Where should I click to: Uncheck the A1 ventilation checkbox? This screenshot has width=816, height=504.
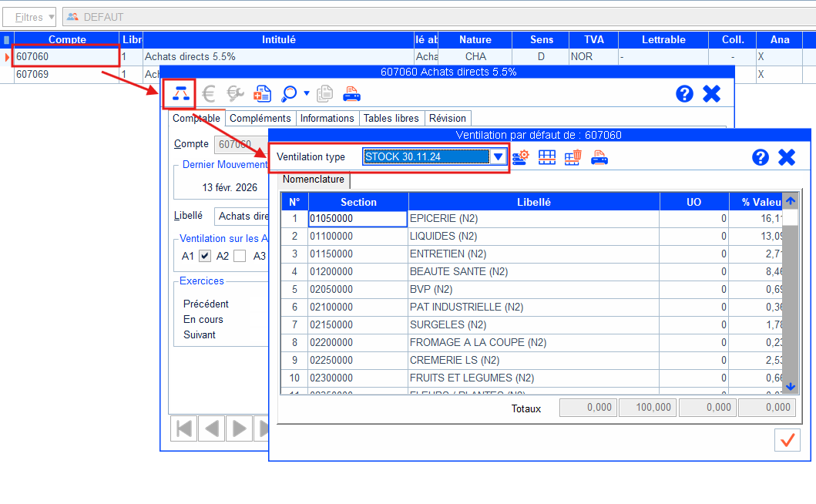[x=205, y=256]
